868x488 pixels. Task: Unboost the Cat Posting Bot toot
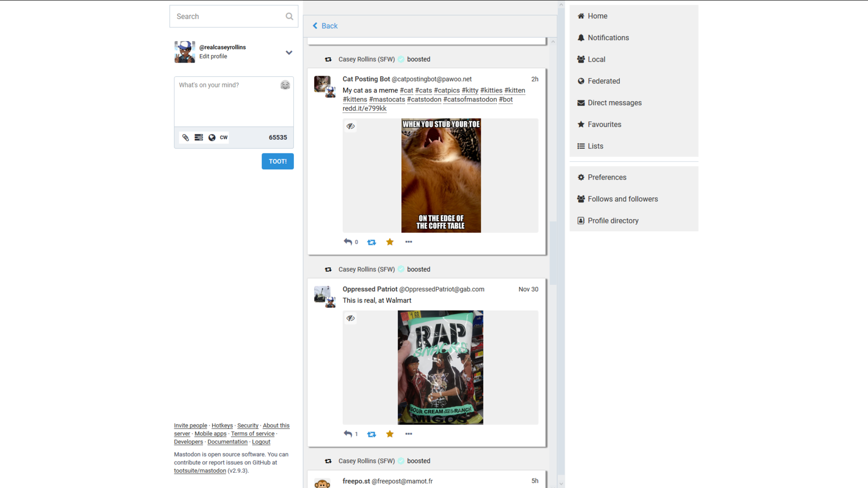pyautogui.click(x=372, y=242)
